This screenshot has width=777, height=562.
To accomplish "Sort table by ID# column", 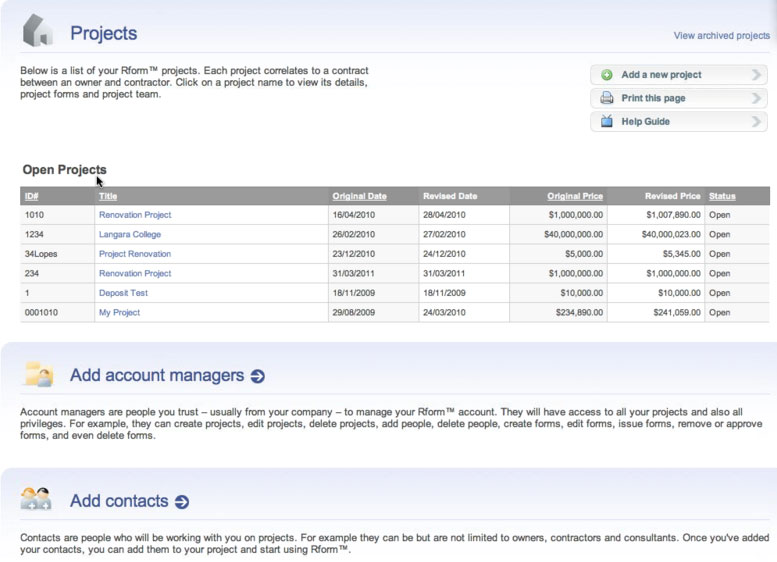I will [x=31, y=196].
